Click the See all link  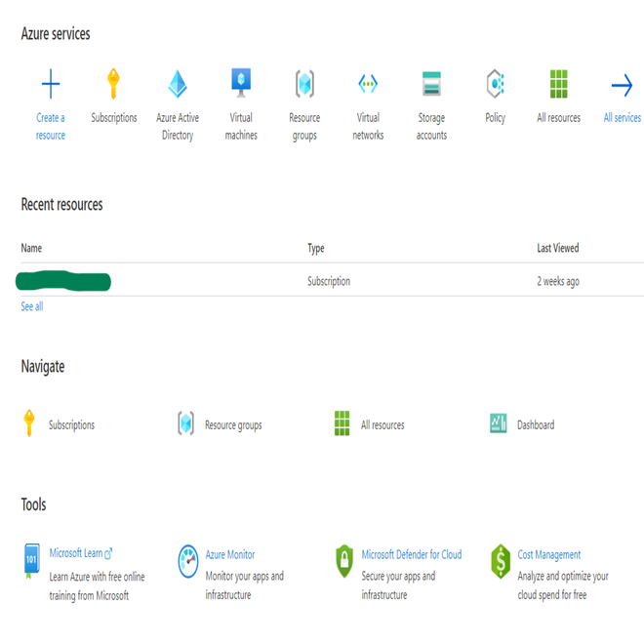click(x=32, y=306)
